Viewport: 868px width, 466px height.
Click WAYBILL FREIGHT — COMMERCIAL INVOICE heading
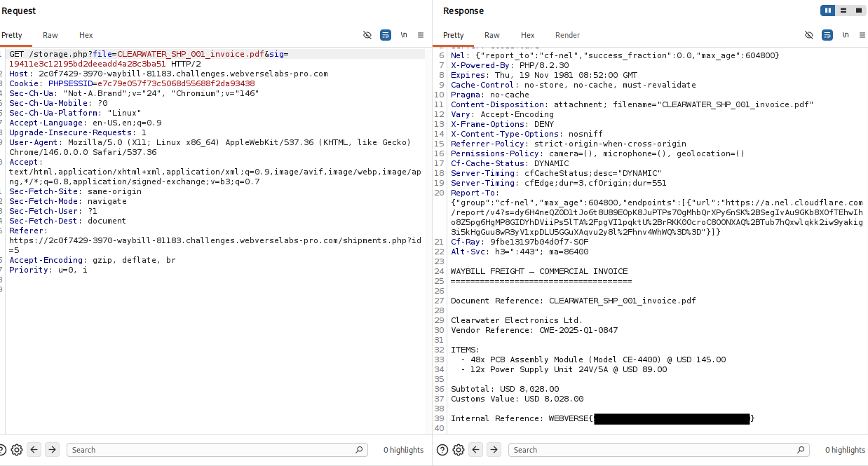[x=539, y=271]
